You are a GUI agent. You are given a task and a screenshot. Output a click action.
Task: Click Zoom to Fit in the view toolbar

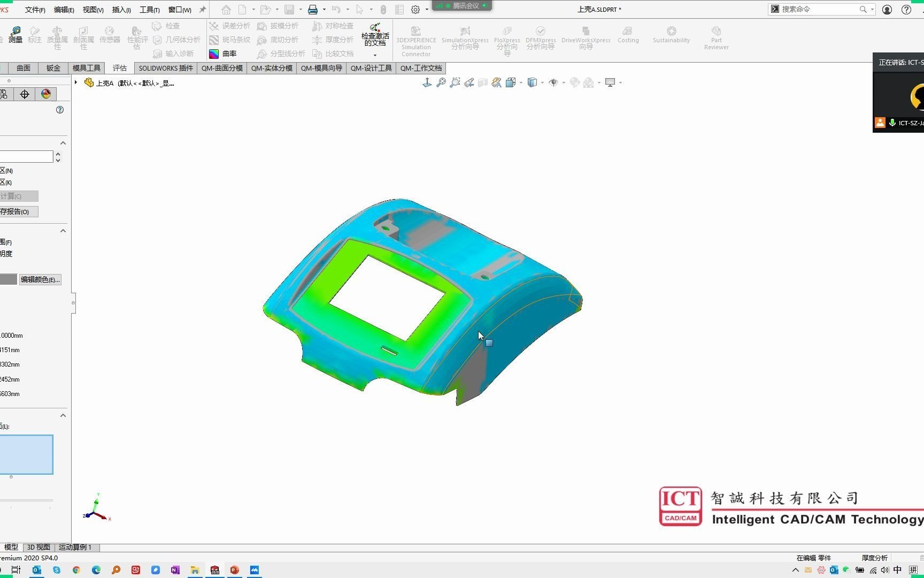[x=441, y=82]
